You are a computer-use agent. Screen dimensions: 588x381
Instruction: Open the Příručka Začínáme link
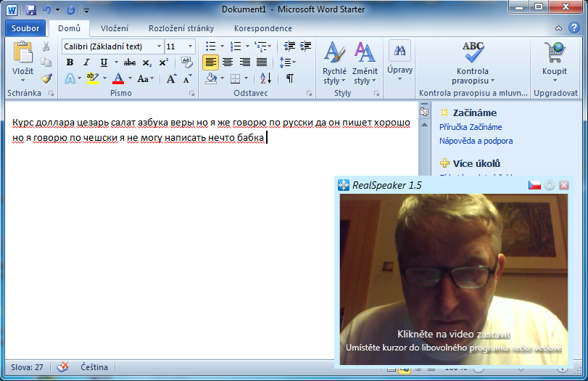(x=471, y=127)
